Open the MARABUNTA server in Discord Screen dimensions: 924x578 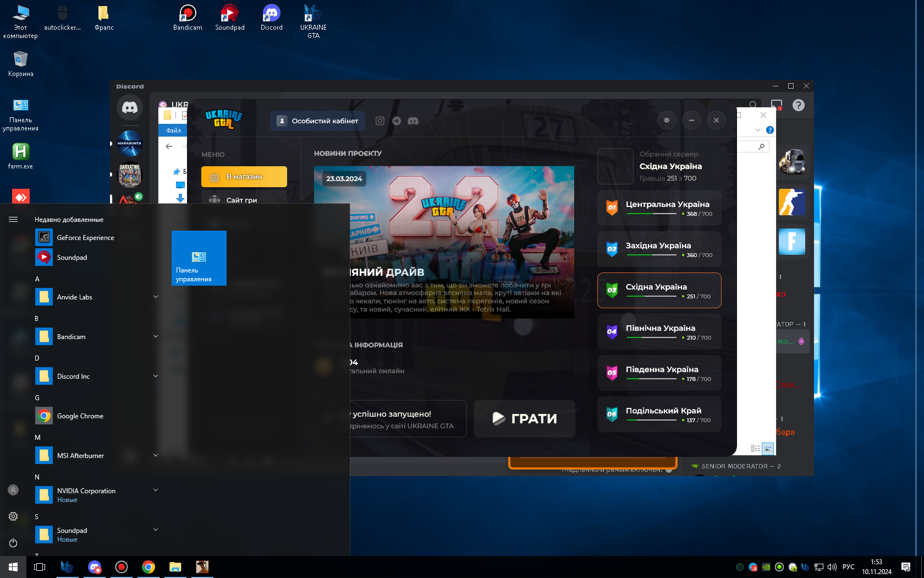(130, 143)
